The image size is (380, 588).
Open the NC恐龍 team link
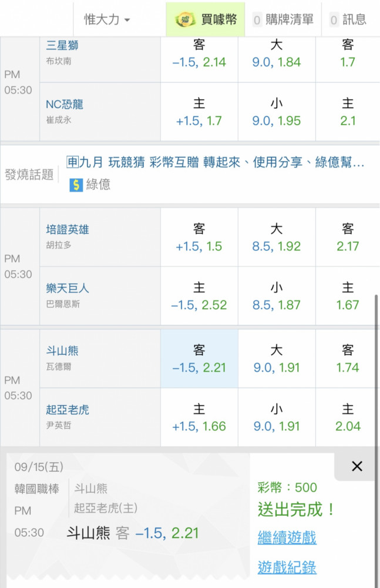click(x=65, y=104)
